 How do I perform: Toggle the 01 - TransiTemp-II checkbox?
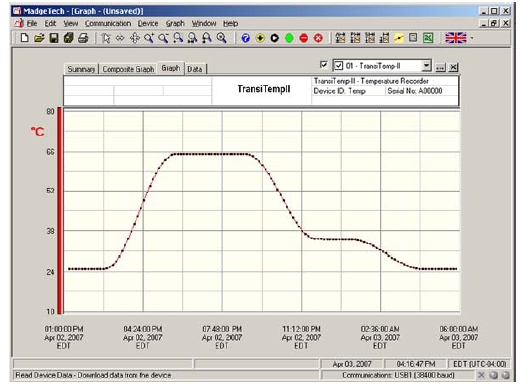[339, 66]
